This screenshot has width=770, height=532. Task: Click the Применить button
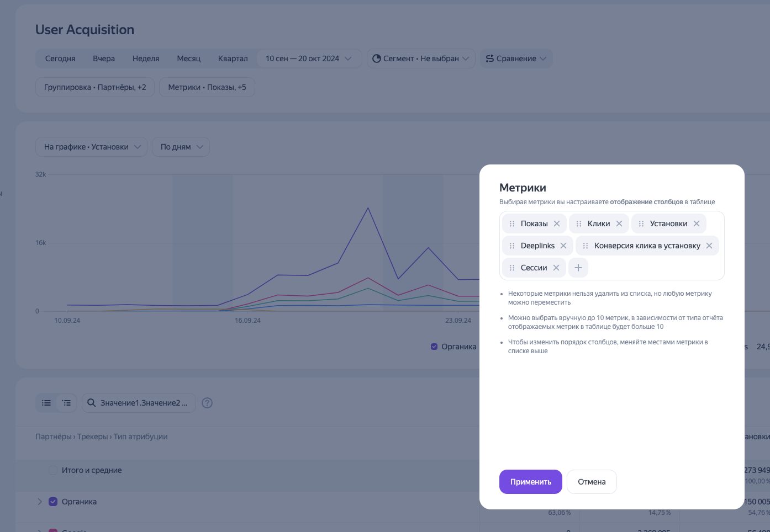[530, 482]
